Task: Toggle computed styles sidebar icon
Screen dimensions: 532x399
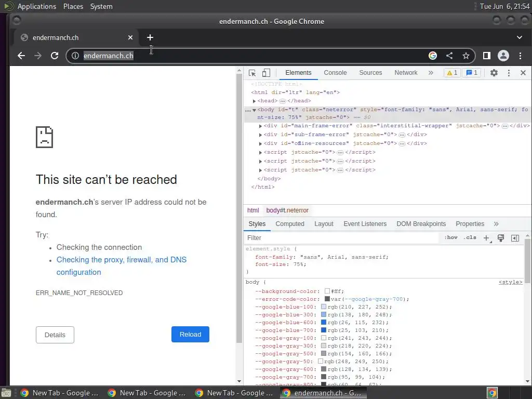Action: 515,238
